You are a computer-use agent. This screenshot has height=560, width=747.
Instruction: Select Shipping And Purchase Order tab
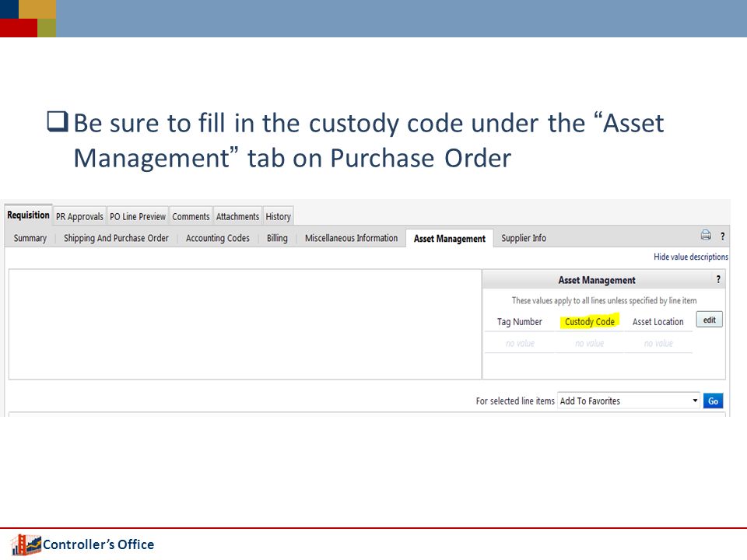(116, 238)
